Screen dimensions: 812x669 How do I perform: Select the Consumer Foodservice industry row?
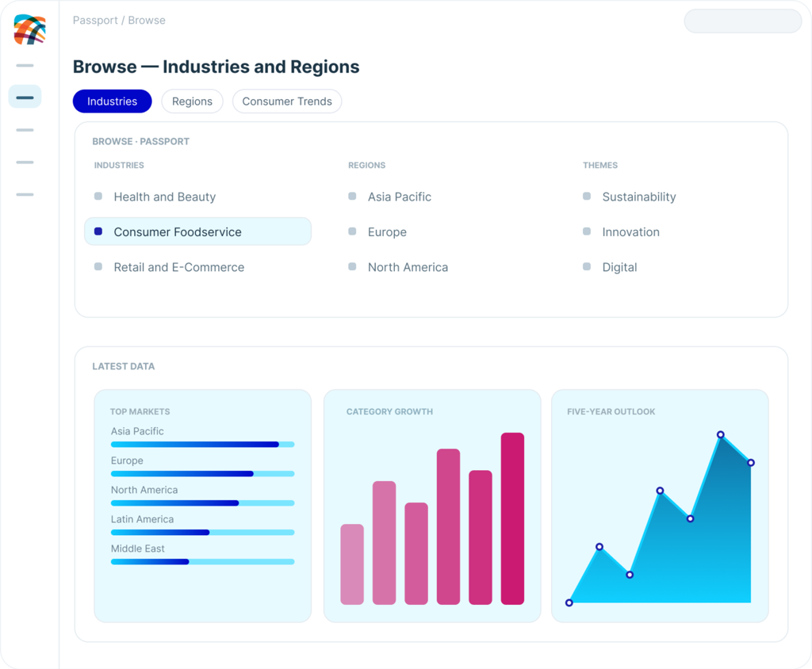[x=197, y=231]
